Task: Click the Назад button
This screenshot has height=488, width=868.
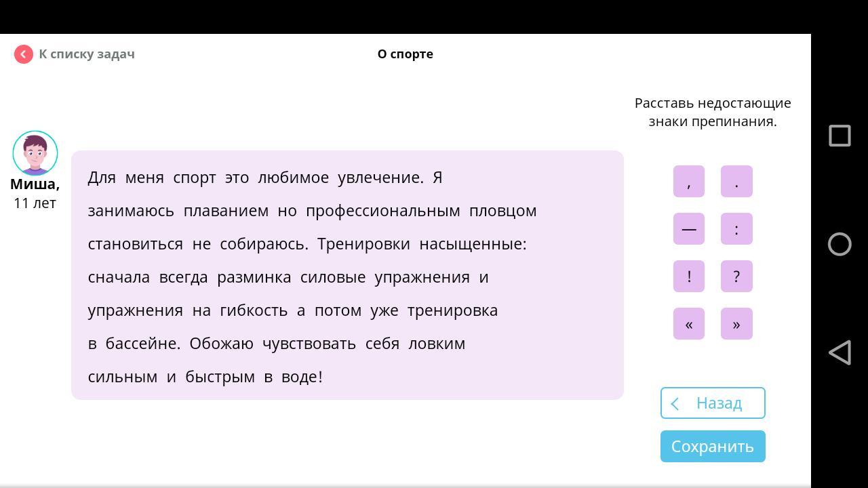Action: coord(713,403)
